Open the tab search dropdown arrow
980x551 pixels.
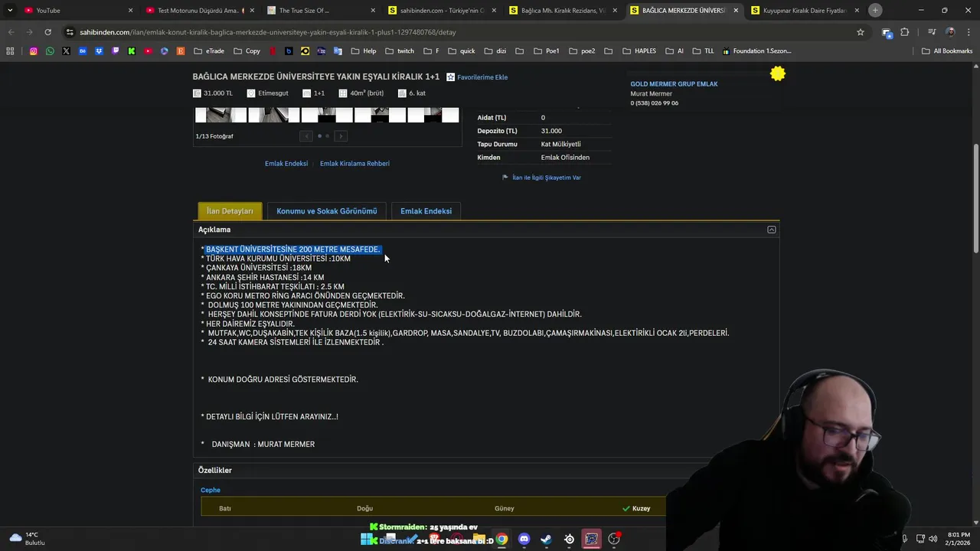[x=10, y=10]
